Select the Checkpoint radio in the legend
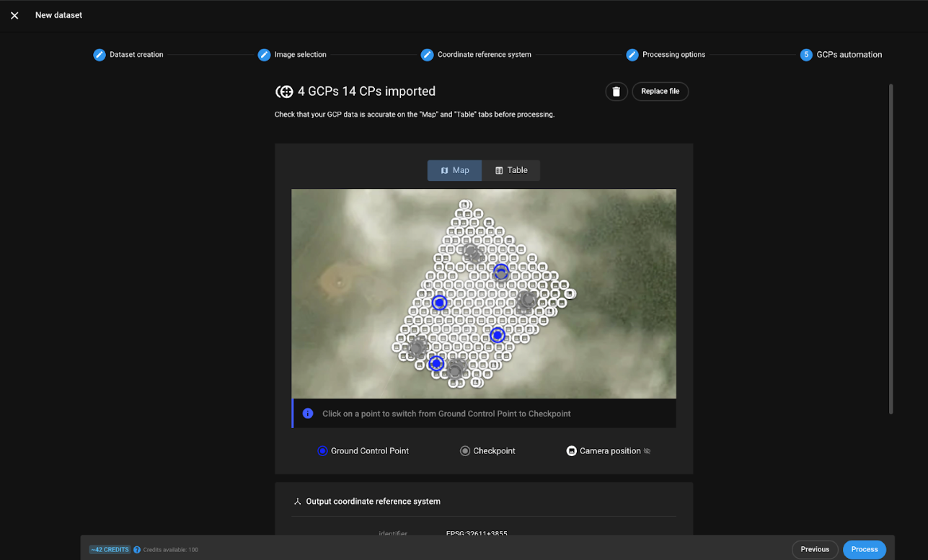Screen dimensions: 928x560 465,450
